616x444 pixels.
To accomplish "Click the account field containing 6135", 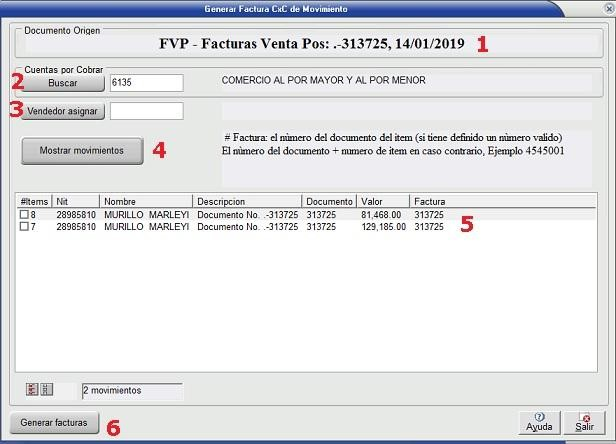I will pos(146,82).
